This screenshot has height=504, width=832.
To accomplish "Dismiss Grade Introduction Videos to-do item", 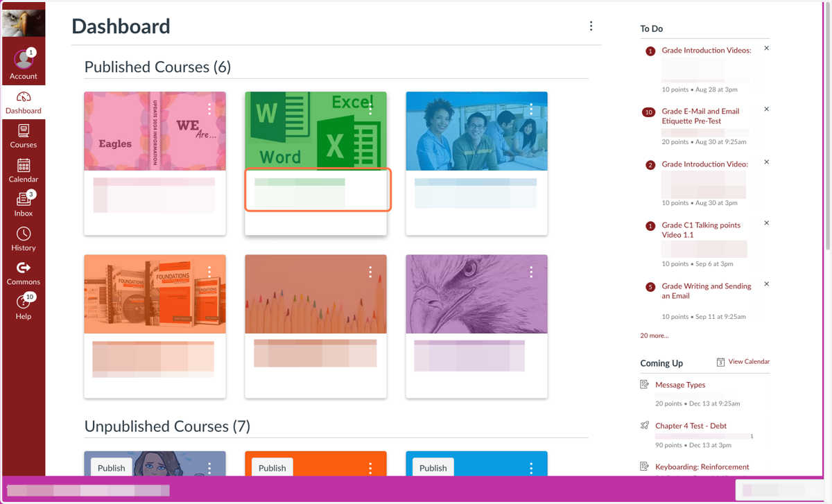I will 766,49.
